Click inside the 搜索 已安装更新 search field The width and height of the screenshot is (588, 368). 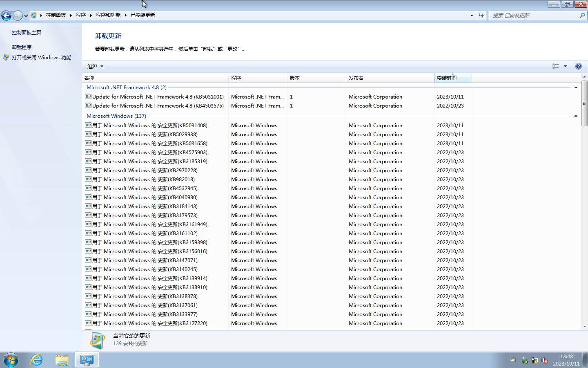534,15
